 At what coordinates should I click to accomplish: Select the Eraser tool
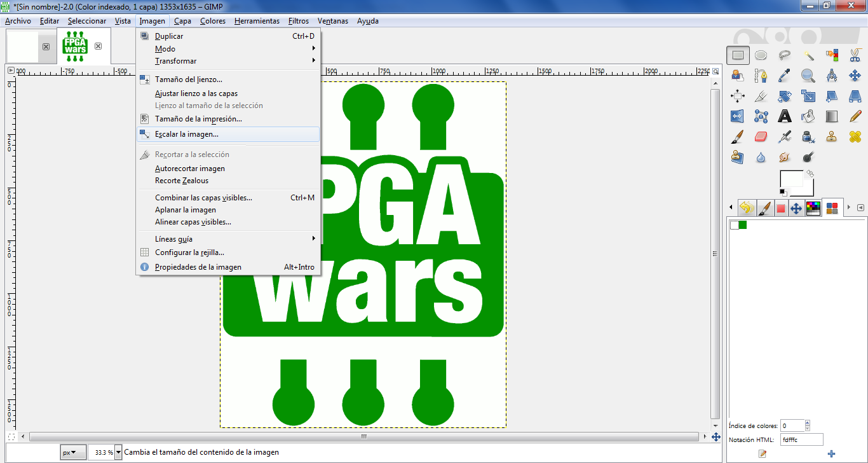(x=761, y=137)
